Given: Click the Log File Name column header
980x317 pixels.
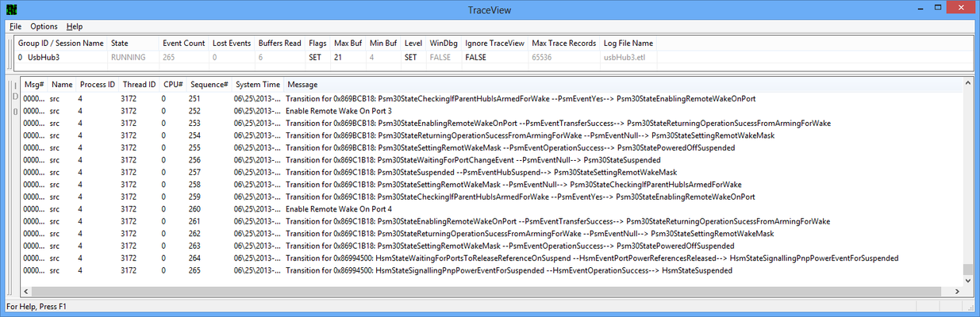Looking at the screenshot, I should 628,43.
